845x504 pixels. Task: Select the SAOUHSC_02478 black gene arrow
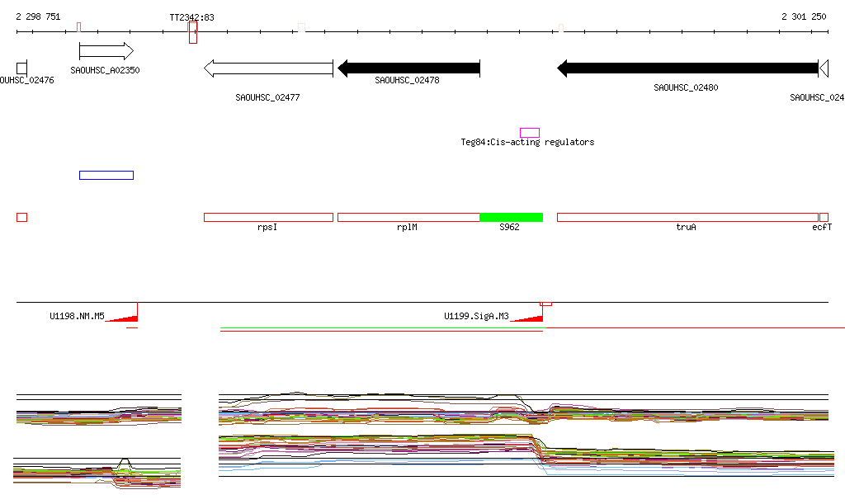408,68
